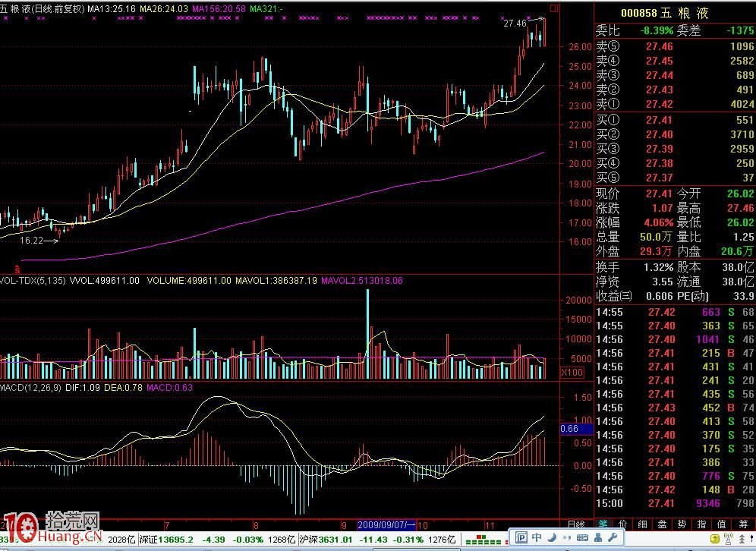Viewport: 756px width, 551px height.
Task: Click the 涨幅 4.06% value
Action: coord(659,222)
